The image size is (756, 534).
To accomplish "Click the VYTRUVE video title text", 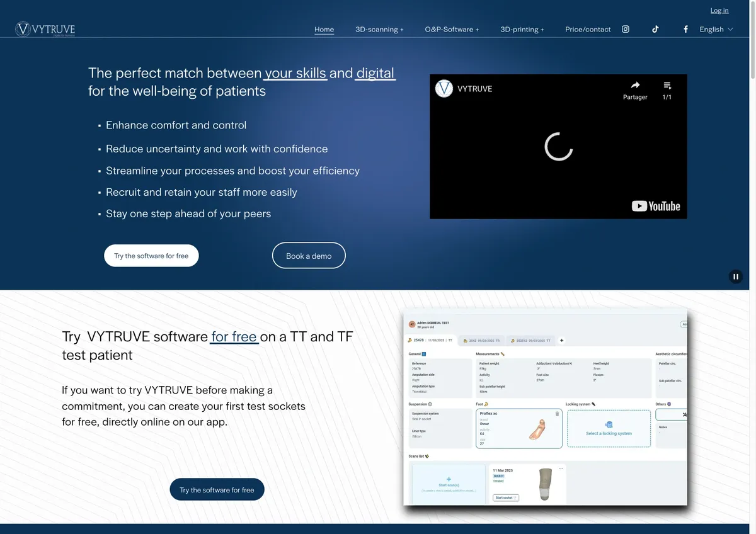I will pos(475,89).
